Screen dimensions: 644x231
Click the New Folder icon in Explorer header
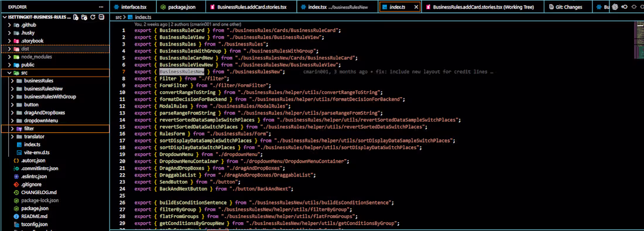[84, 17]
